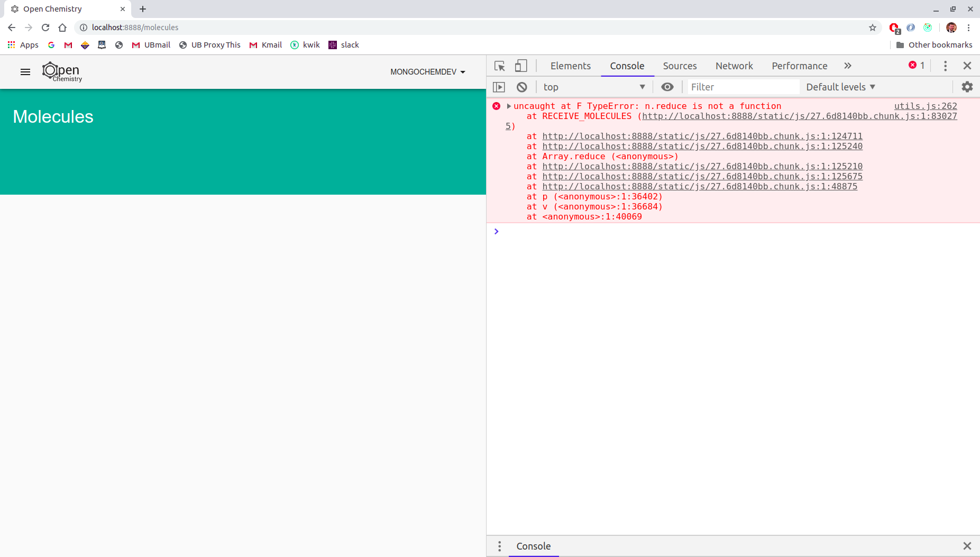Select the drawer Console tab
The image size is (980, 557).
point(533,546)
